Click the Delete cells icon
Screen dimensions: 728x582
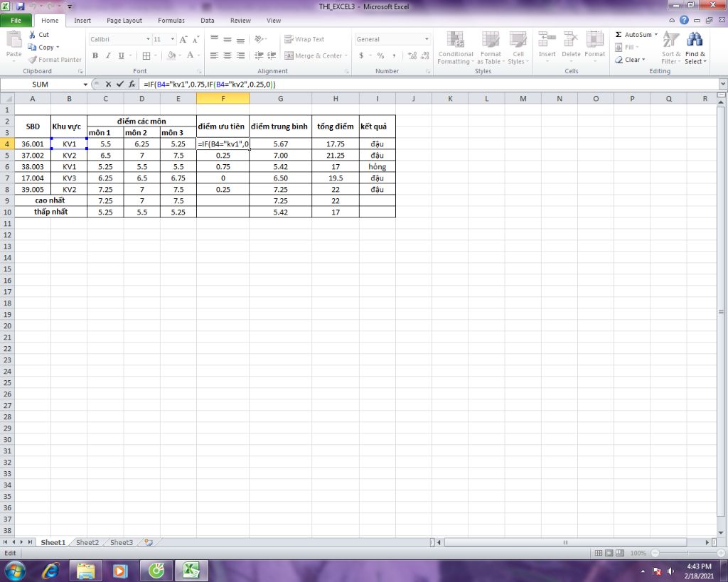571,41
